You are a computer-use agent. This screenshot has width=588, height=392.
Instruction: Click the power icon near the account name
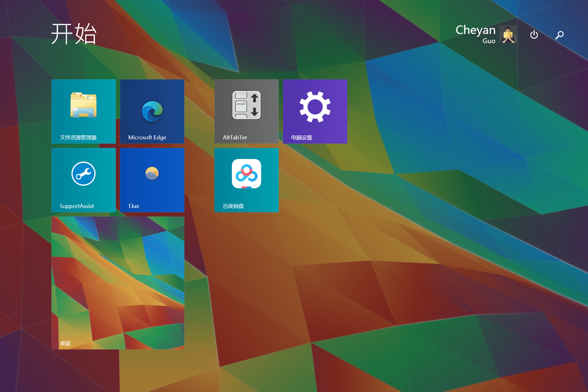534,35
